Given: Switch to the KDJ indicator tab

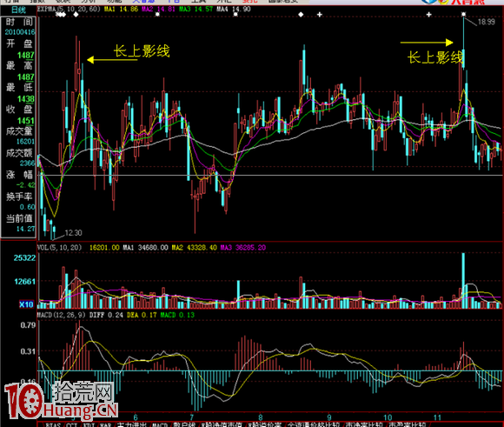Looking at the screenshot, I should (88, 424).
